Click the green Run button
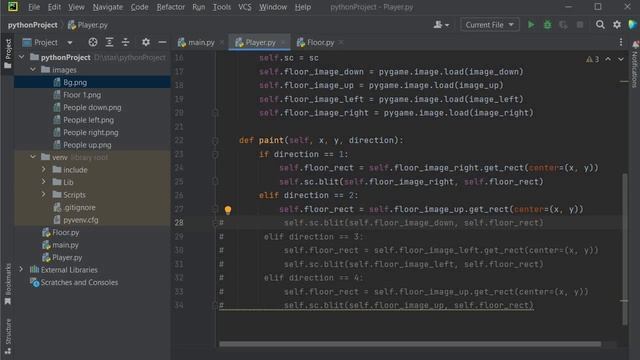640x360 pixels. (531, 25)
